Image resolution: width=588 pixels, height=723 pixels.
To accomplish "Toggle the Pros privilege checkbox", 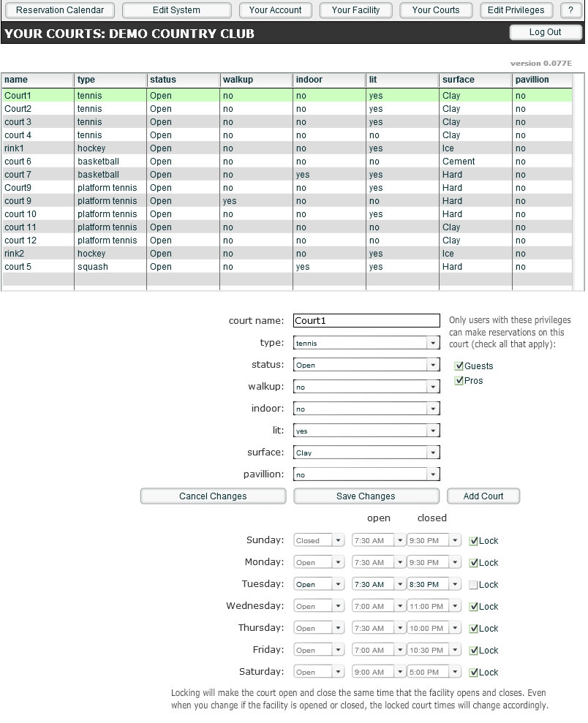I will click(x=459, y=381).
